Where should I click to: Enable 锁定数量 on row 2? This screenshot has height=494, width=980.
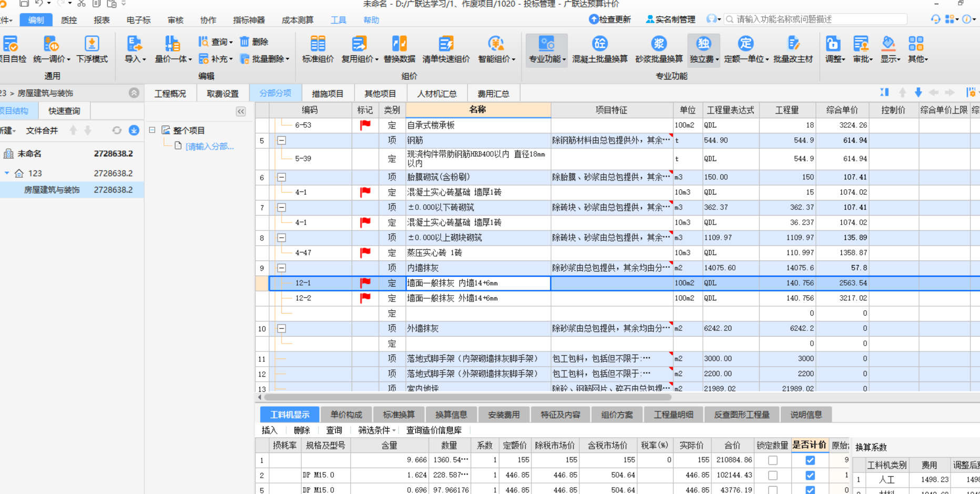(772, 475)
